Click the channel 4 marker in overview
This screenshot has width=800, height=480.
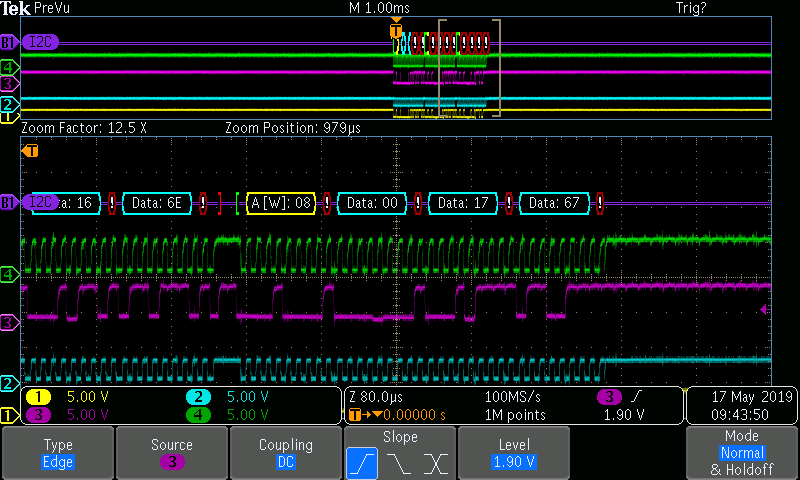[8, 67]
